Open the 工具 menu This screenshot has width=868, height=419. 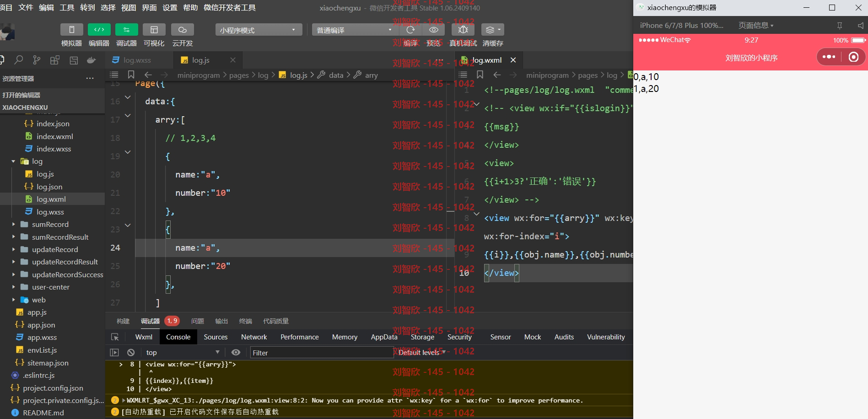[67, 8]
